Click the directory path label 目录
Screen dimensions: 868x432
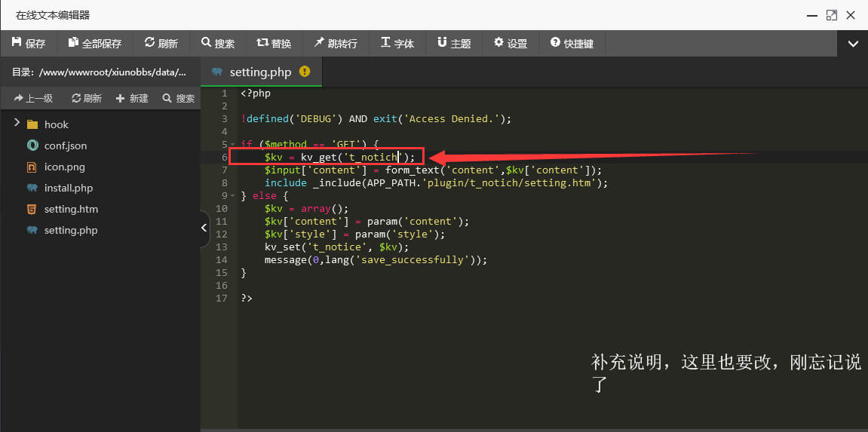pos(100,72)
